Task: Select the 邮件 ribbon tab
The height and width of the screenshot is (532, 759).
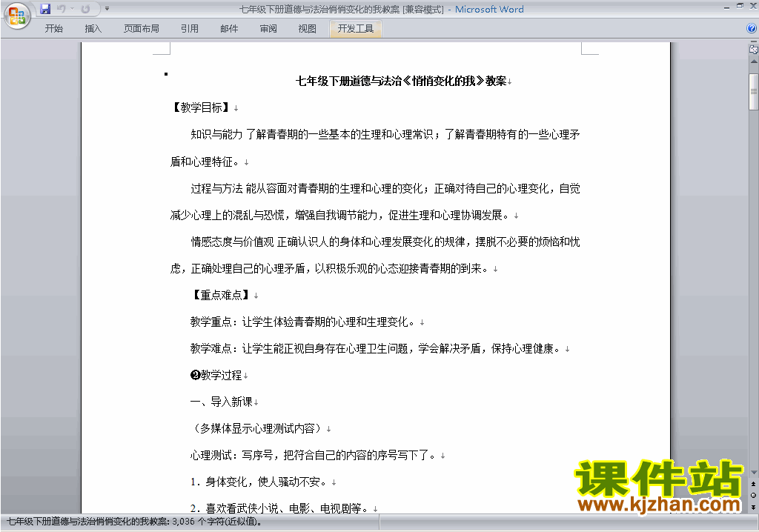Action: 229,29
